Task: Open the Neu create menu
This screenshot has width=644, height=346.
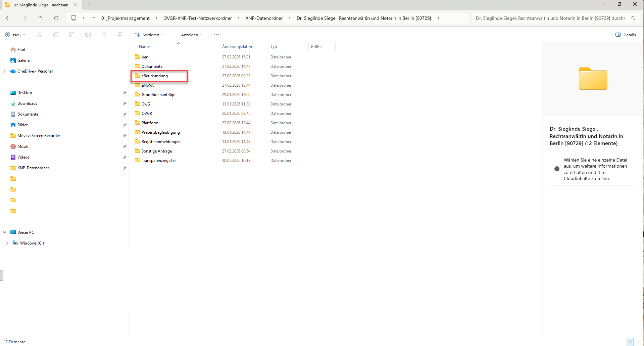Action: tap(15, 35)
